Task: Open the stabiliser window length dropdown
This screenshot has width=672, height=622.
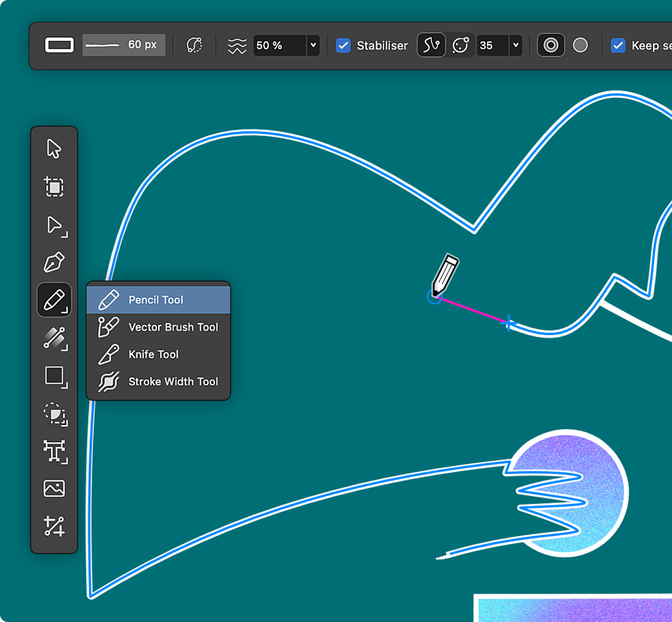Action: pos(516,45)
